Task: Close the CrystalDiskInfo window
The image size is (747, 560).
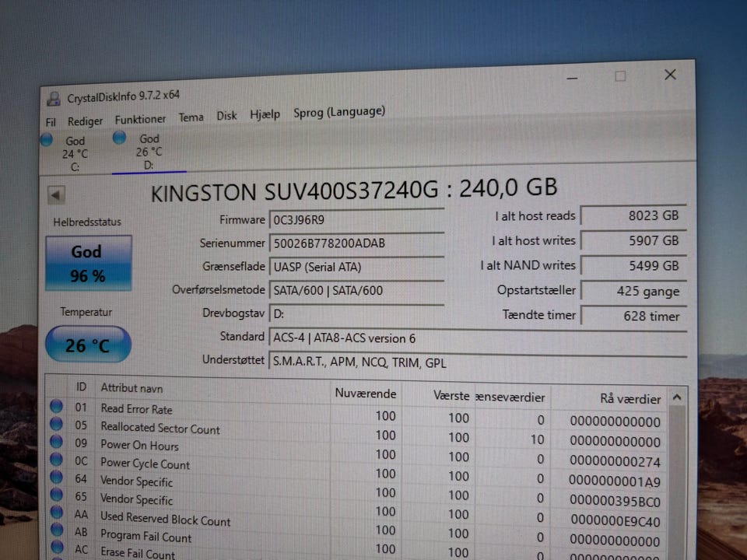Action: click(x=670, y=75)
